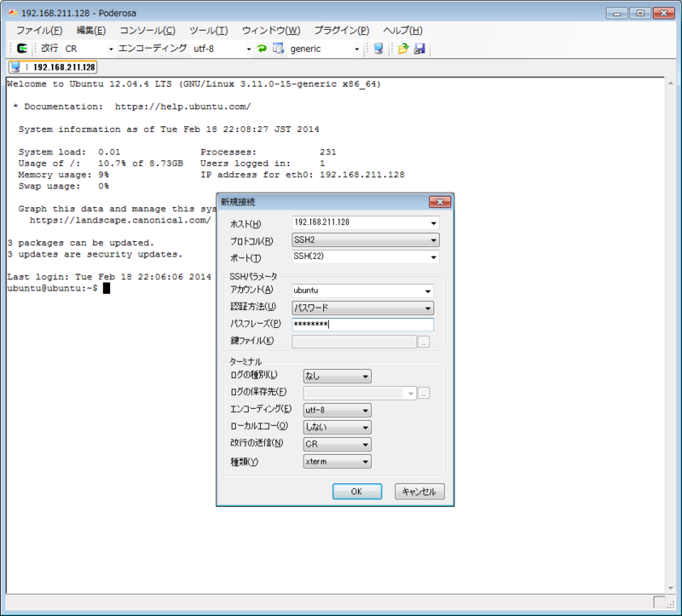
Task: Click OK in the 新規接続 dialog
Action: 357,492
